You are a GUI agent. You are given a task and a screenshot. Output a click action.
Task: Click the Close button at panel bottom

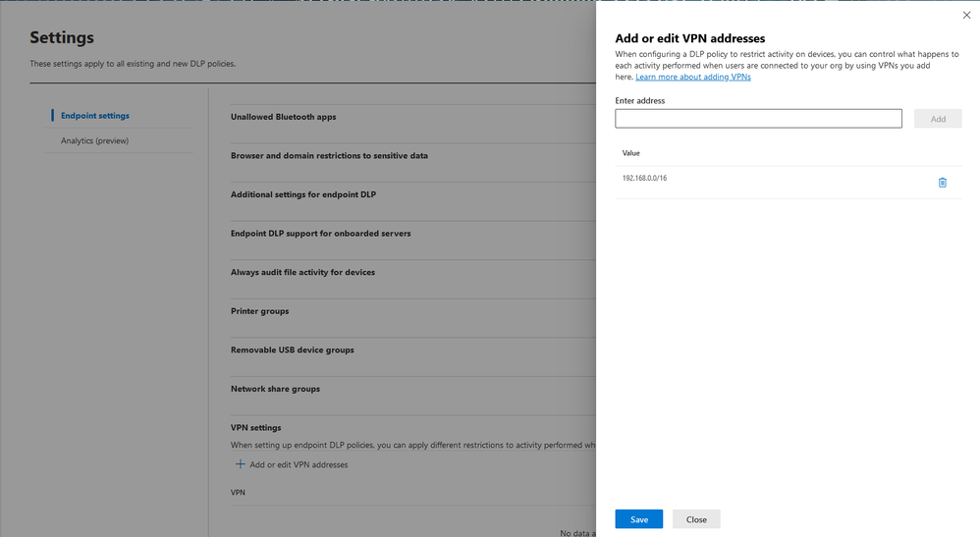(696, 519)
